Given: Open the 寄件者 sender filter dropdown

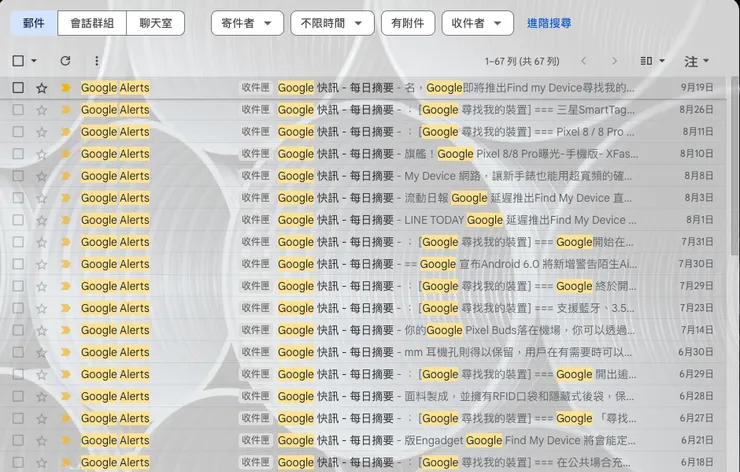Looking at the screenshot, I should 247,23.
